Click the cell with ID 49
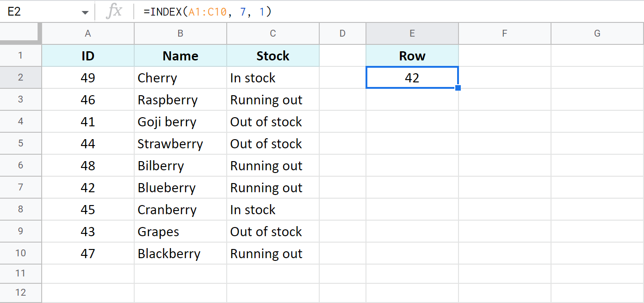Screen dimensions: 644x303 pyautogui.click(x=87, y=77)
